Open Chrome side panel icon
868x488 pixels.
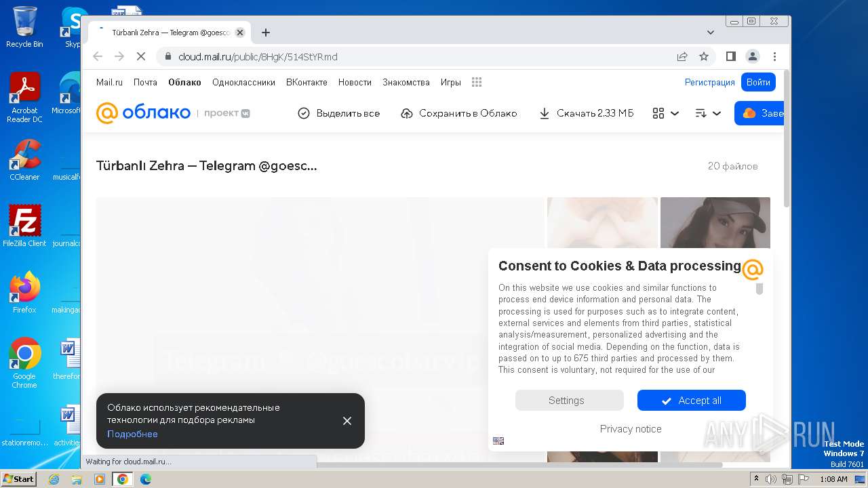coord(730,57)
